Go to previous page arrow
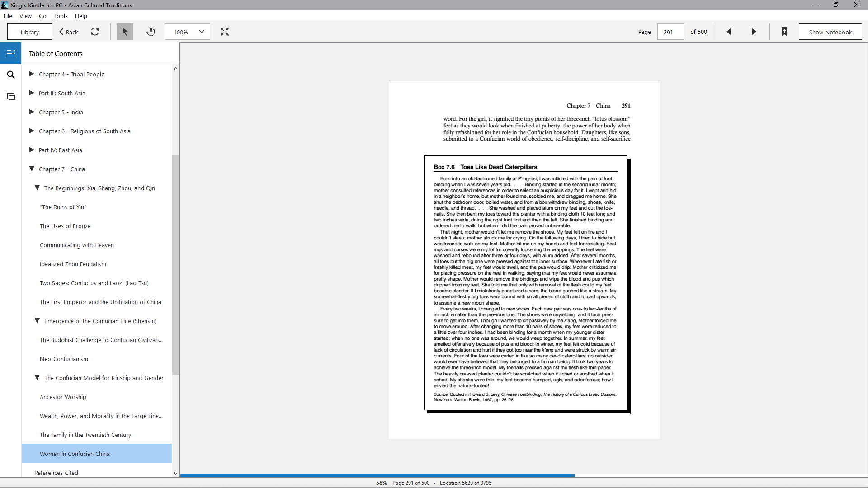The width and height of the screenshot is (868, 488). tap(729, 32)
